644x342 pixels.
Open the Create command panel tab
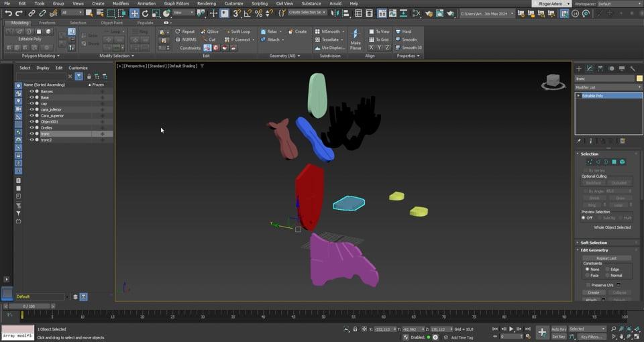pos(579,68)
